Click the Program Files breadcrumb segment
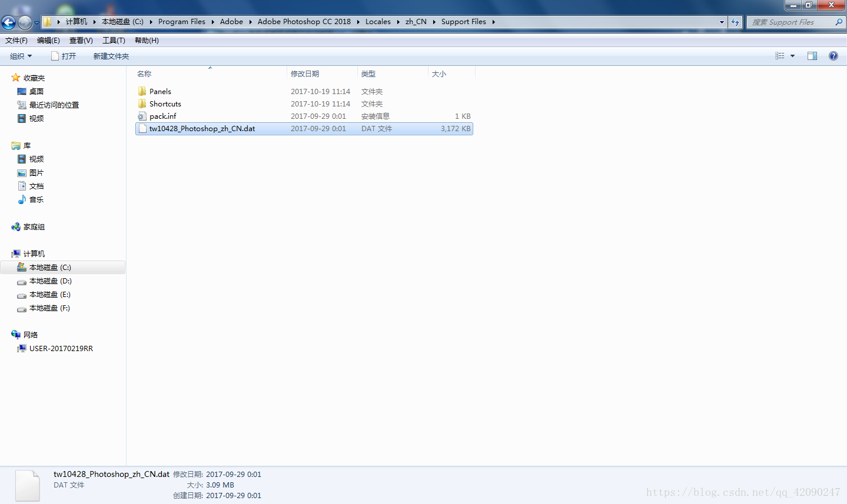 point(182,22)
